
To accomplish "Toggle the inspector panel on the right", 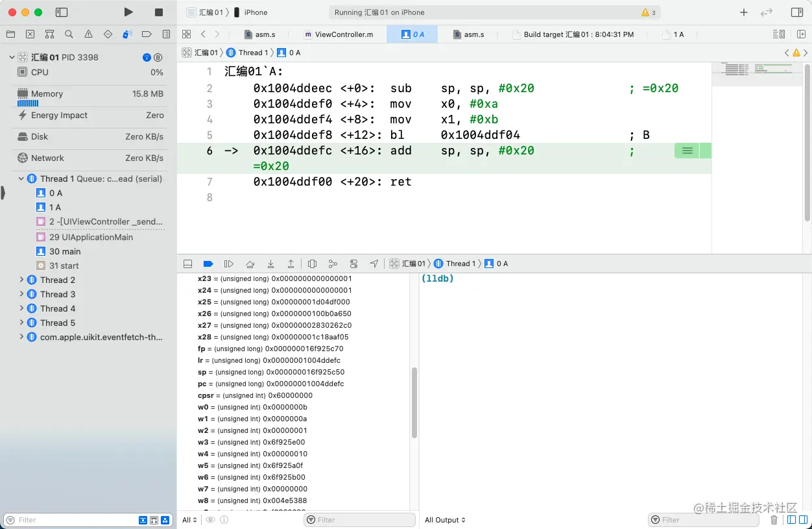I will [x=797, y=12].
